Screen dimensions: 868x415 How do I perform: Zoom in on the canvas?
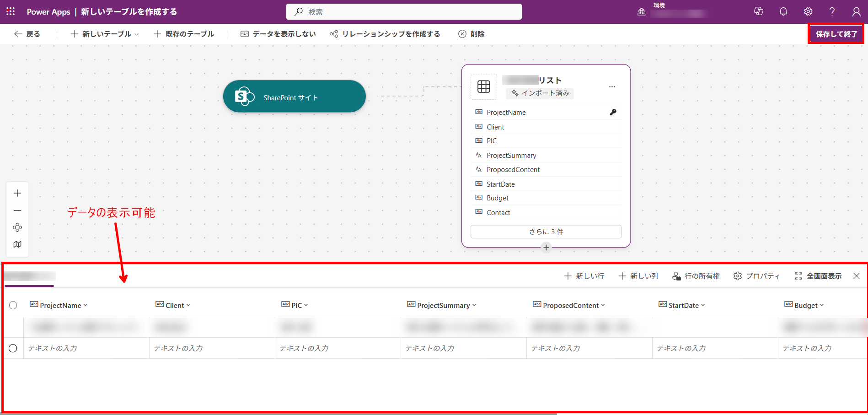[17, 193]
